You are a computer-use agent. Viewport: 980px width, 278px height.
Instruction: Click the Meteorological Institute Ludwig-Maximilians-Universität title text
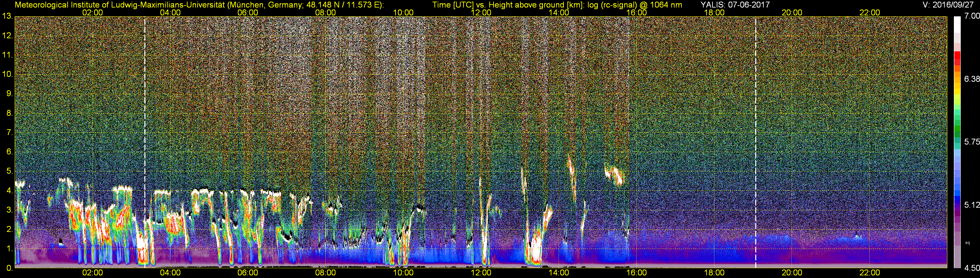point(199,5)
